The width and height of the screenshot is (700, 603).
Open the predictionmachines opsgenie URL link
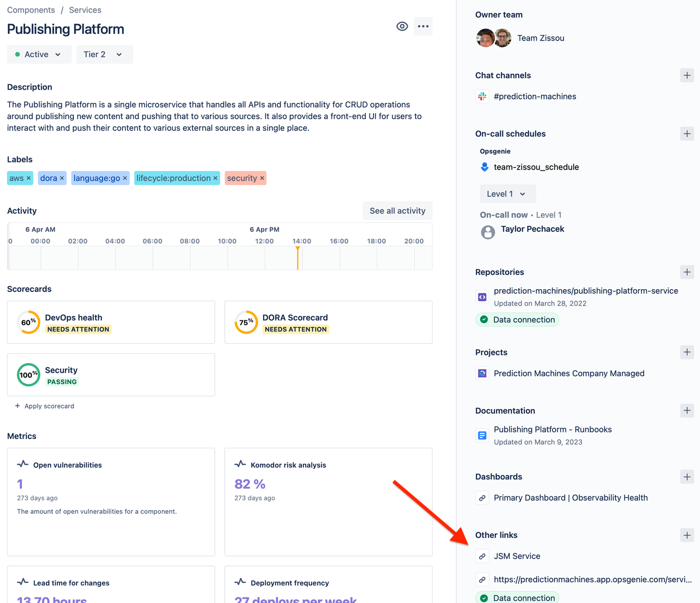click(x=592, y=579)
